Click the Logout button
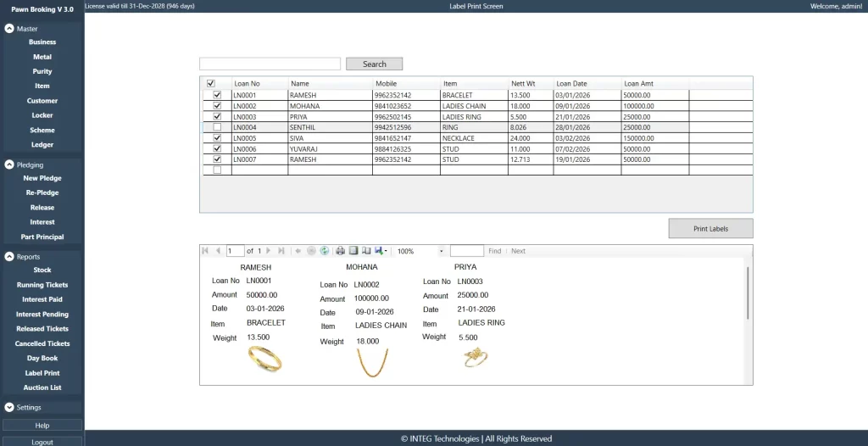Screen dimensions: 868x446 click(42, 442)
